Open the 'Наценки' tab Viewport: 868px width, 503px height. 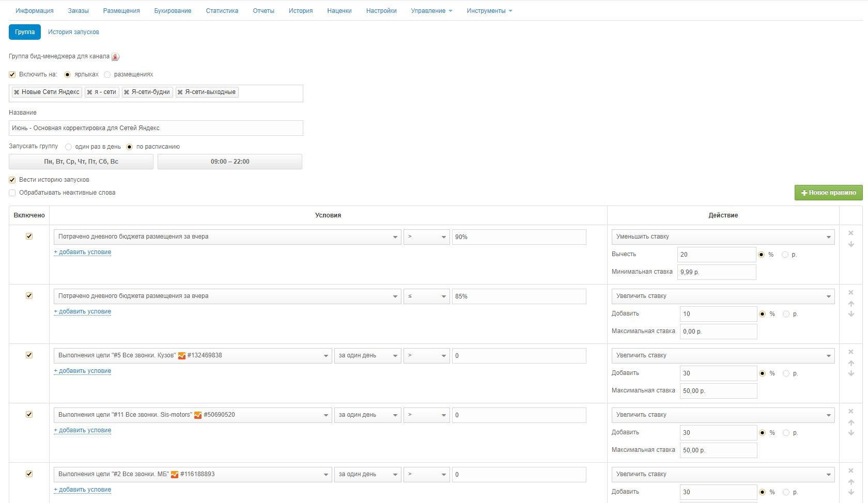tap(339, 11)
